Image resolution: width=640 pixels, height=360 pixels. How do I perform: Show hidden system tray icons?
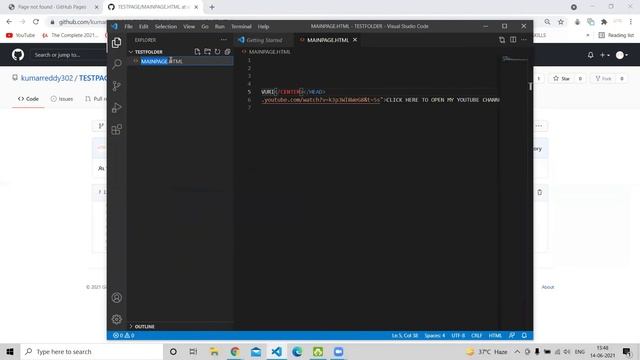517,351
